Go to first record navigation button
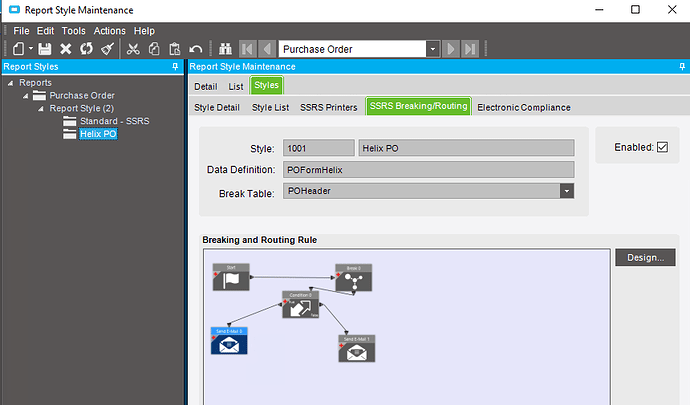The image size is (690, 405). pos(248,49)
